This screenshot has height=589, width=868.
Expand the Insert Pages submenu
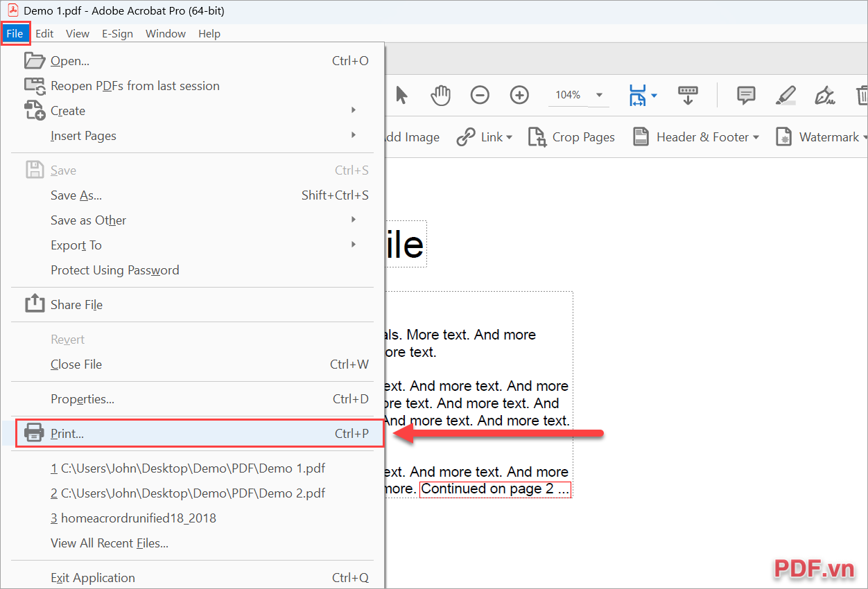(x=192, y=136)
